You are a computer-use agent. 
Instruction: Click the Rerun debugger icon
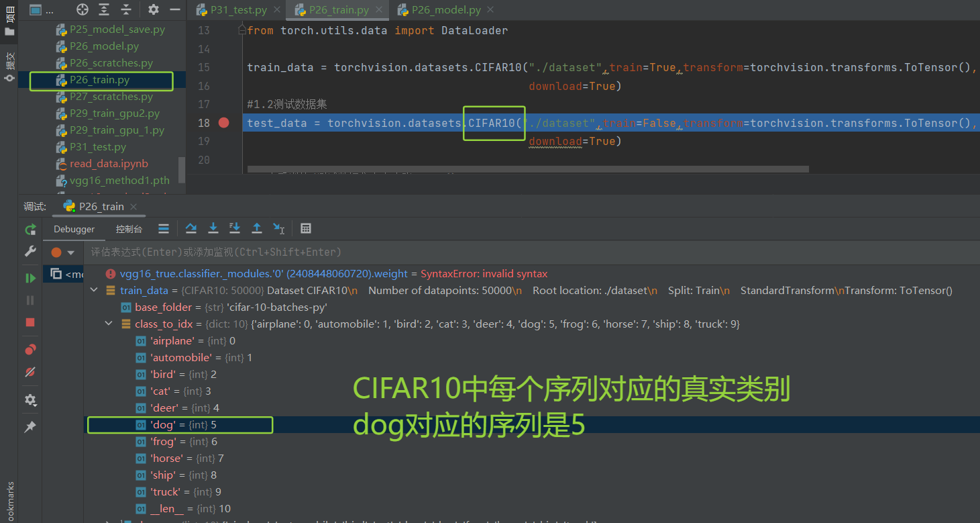pyautogui.click(x=30, y=229)
